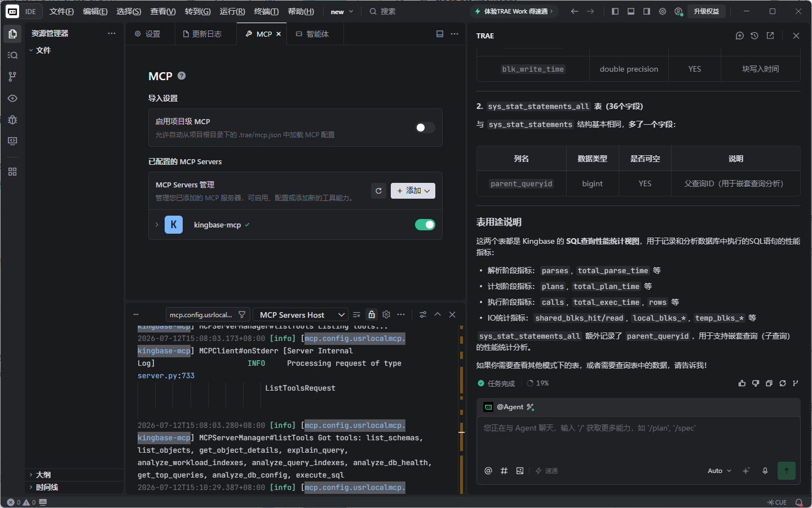Click the 体验TRAE Work 得速通 banner

point(514,11)
